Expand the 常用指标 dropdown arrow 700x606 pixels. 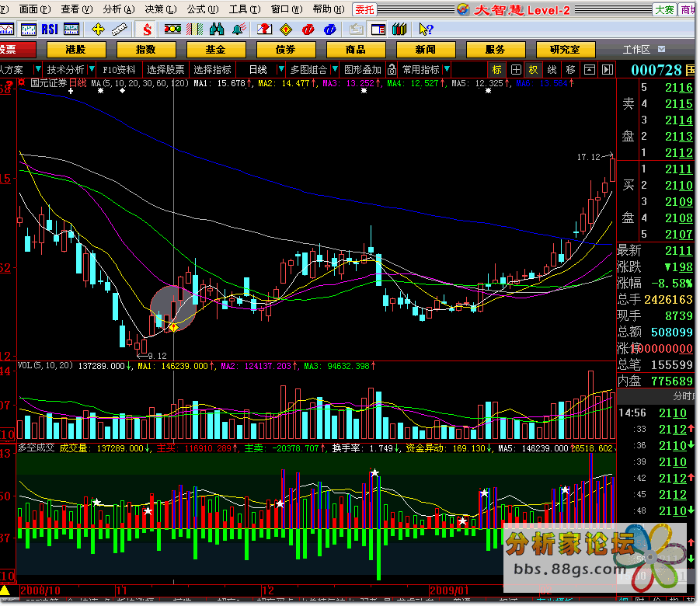tap(447, 69)
